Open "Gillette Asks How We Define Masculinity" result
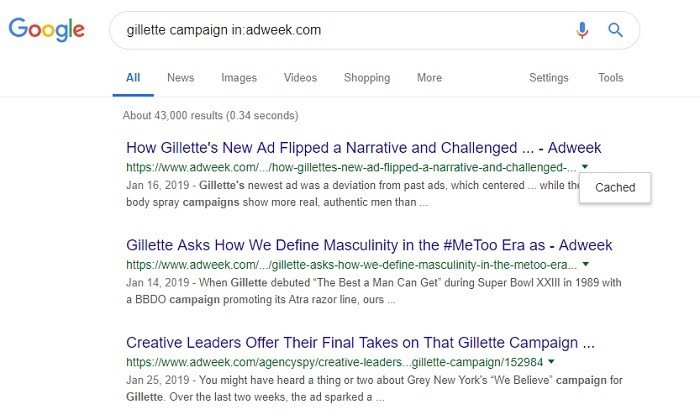This screenshot has height=420, width=700. pyautogui.click(x=369, y=245)
